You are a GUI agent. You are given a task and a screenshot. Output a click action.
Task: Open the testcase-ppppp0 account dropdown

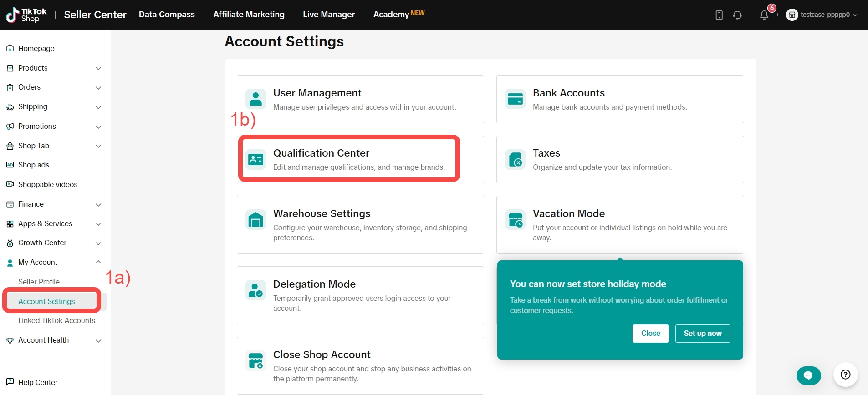coord(822,15)
